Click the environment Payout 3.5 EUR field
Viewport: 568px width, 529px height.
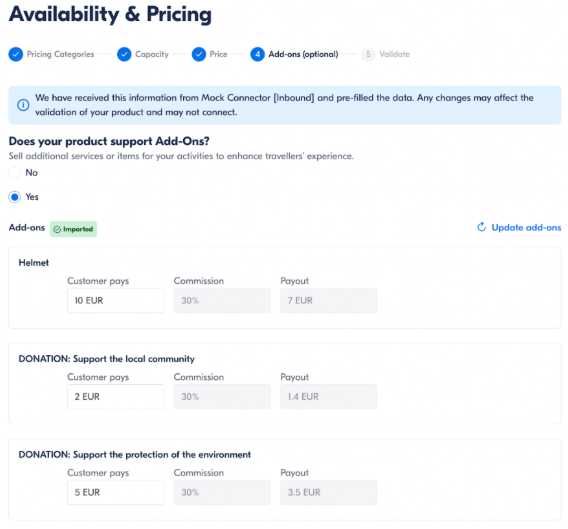coord(329,492)
